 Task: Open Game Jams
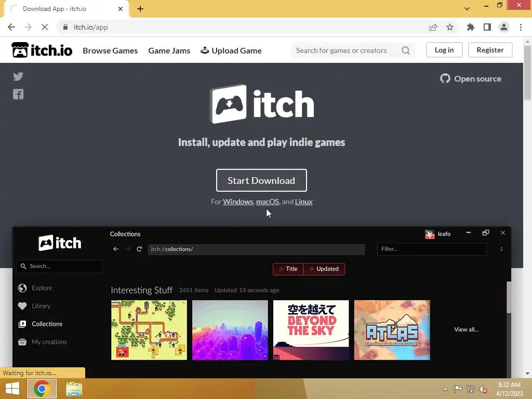click(169, 50)
